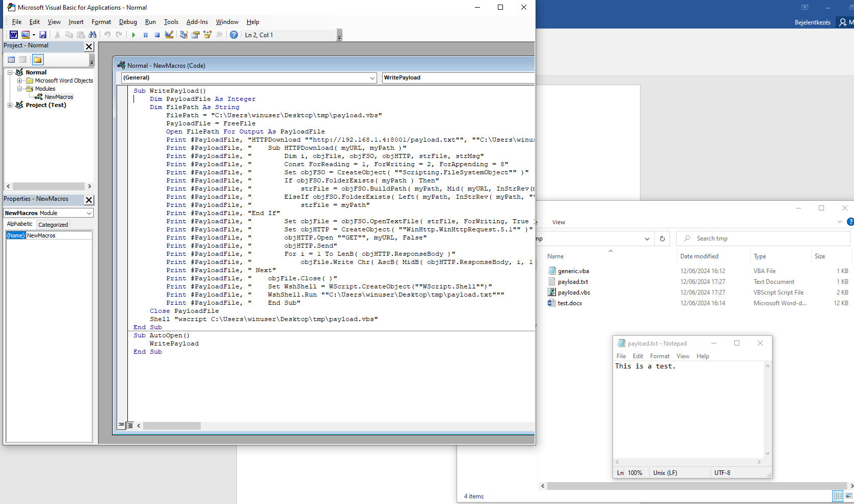Image resolution: width=854 pixels, height=504 pixels.
Task: Open the Insert object dropdown arrow
Action: click(x=34, y=35)
